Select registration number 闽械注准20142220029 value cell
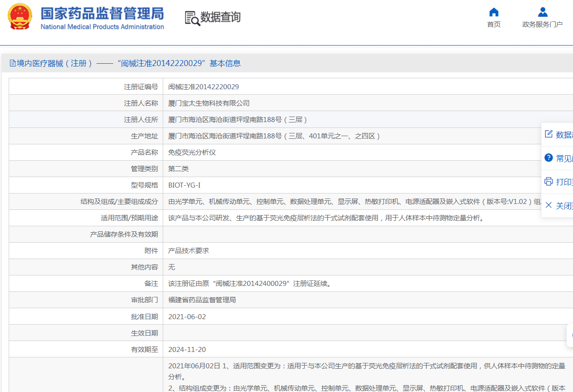The image size is (573, 392). coord(203,87)
